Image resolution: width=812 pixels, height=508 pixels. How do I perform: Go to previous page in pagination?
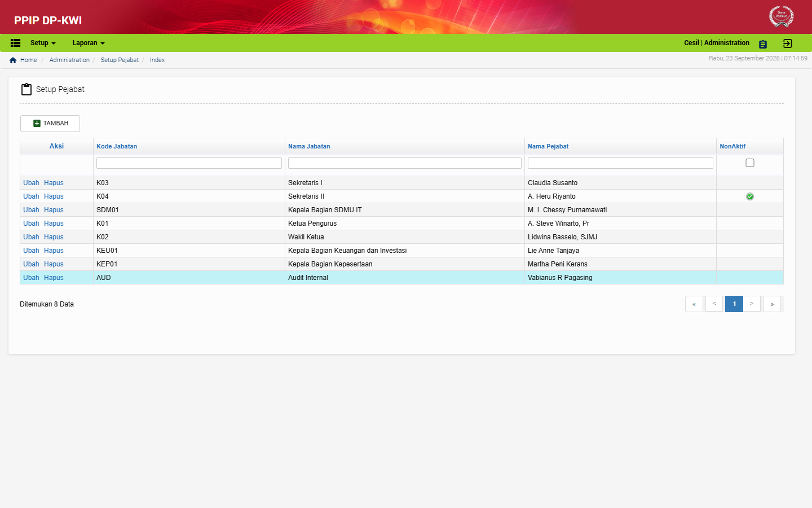714,304
